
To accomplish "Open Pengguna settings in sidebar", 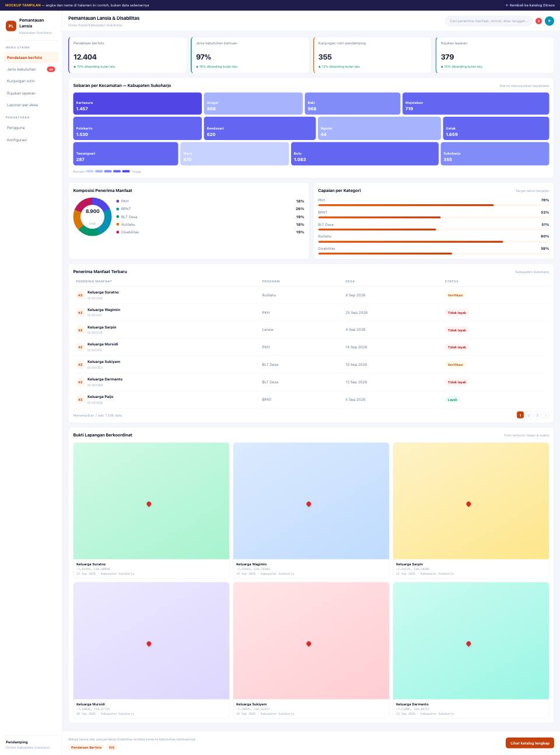I will click(x=31, y=128).
